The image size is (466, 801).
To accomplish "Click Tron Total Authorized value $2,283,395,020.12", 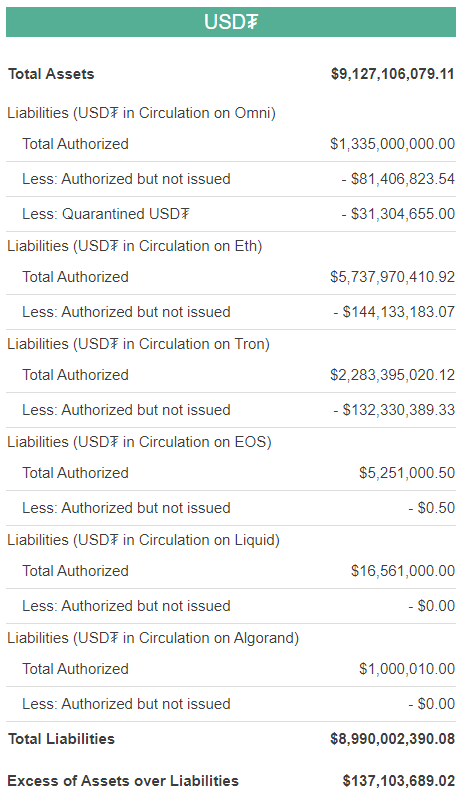I will 392,375.
